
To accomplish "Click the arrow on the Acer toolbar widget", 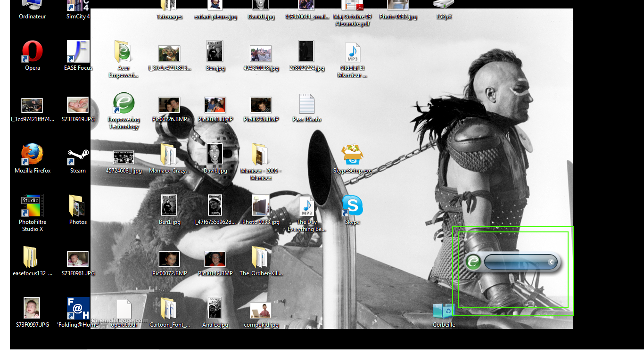I will tap(551, 262).
